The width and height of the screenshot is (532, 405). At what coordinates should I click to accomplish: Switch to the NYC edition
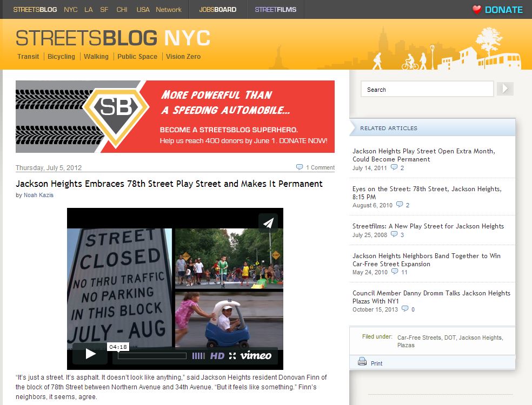pos(71,10)
